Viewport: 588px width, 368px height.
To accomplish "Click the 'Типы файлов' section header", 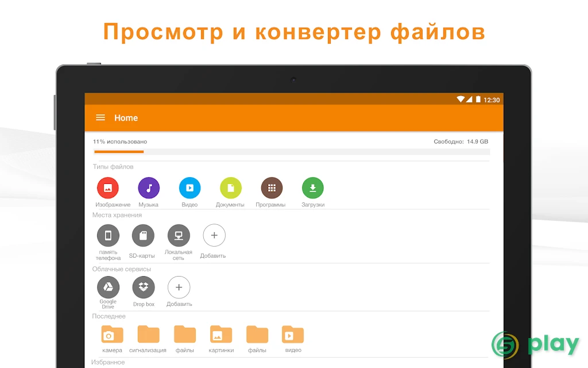I will pos(113,167).
